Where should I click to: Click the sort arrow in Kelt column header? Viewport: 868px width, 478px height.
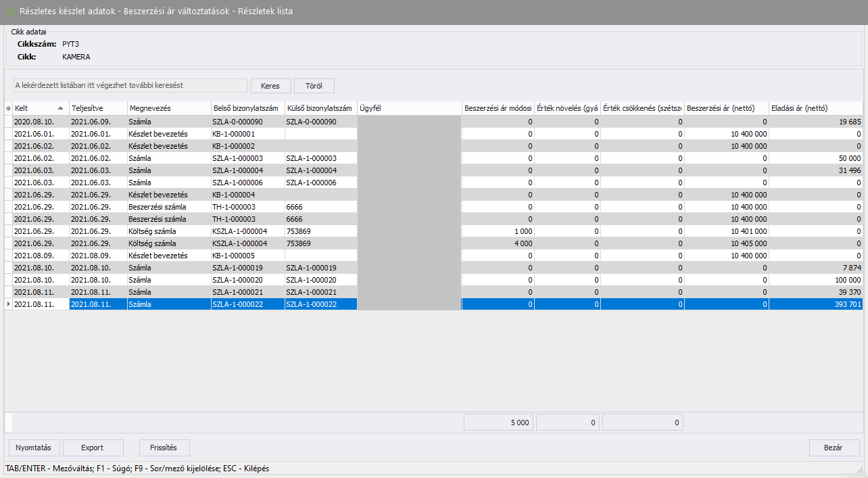(61, 108)
